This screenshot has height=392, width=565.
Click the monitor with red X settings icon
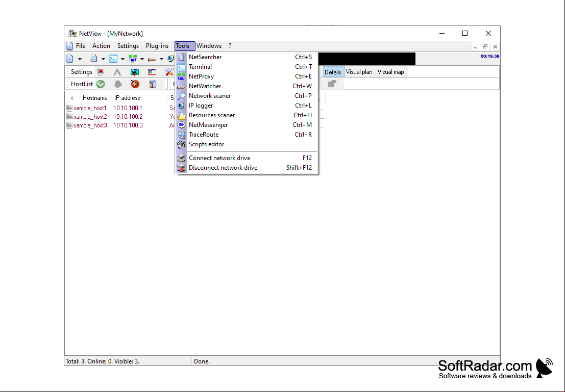(x=101, y=72)
